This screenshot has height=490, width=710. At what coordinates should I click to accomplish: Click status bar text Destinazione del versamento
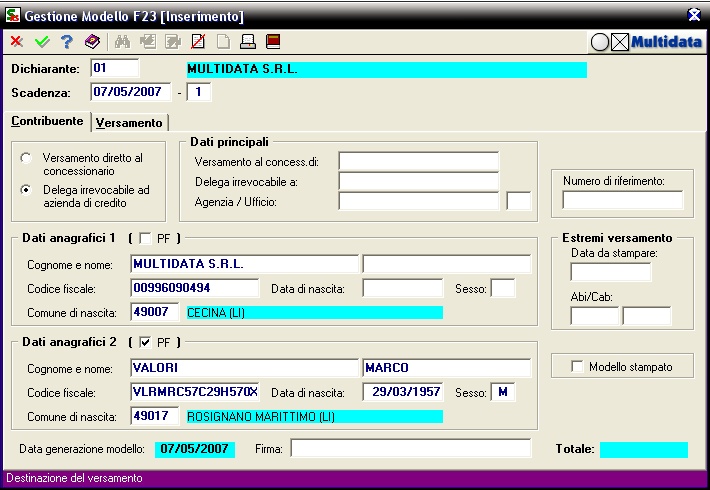[74, 478]
